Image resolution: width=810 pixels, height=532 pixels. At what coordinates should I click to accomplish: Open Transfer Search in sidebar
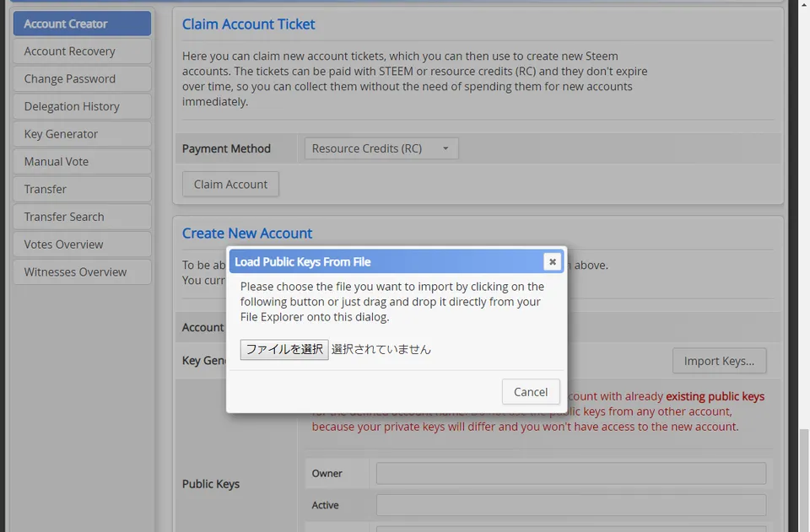pos(82,217)
